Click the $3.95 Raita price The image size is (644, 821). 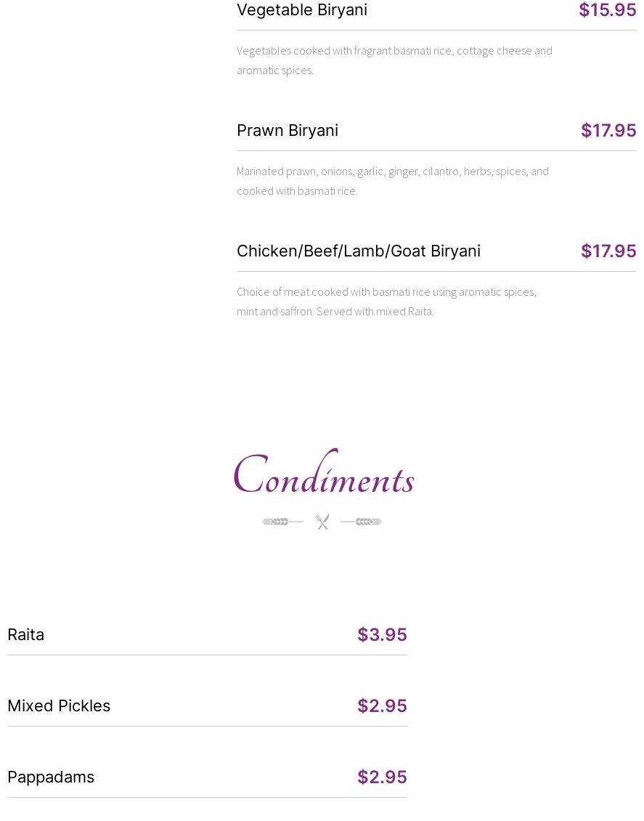(x=382, y=634)
